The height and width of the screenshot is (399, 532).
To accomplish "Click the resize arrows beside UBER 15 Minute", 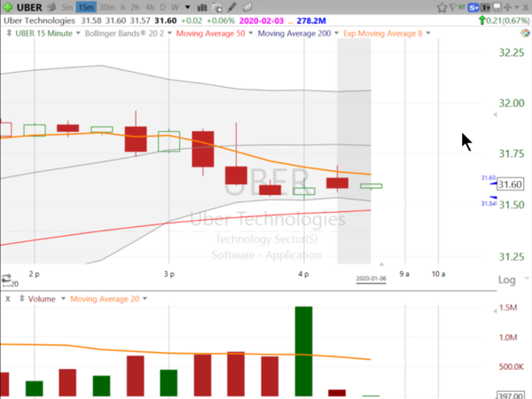I will click(9, 34).
